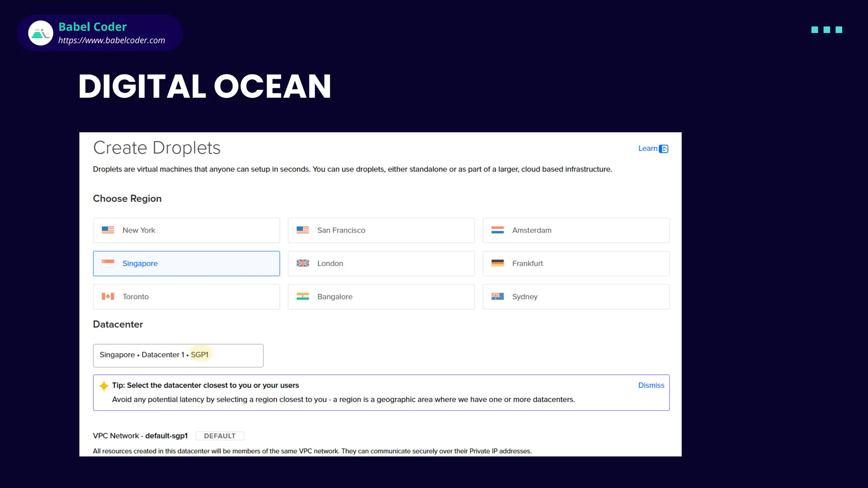The width and height of the screenshot is (868, 488).
Task: Click the Datacenter section heading
Action: click(118, 324)
